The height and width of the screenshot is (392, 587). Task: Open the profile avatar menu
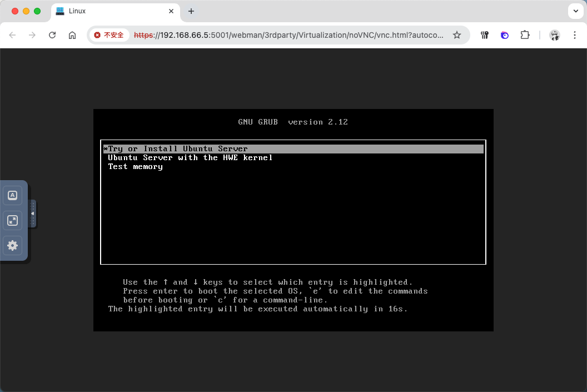click(555, 35)
